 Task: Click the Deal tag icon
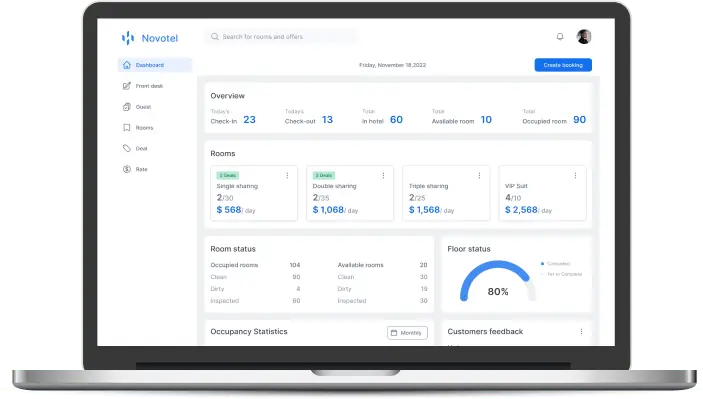(127, 148)
